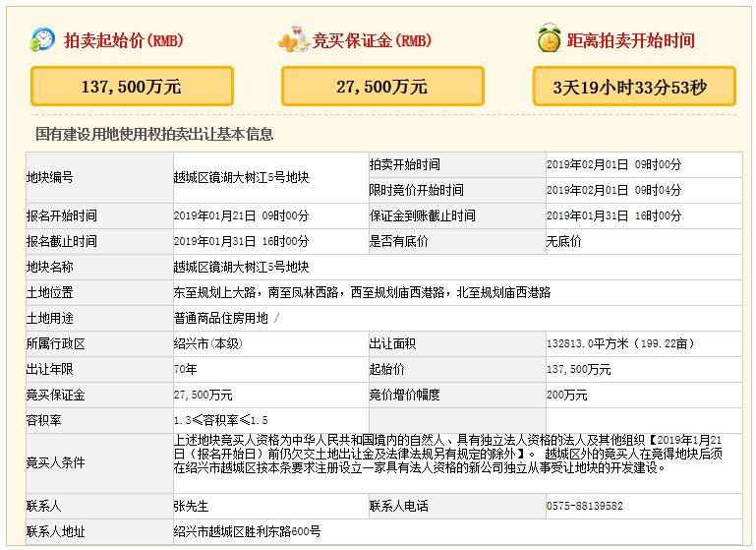This screenshot has height=550, width=756.
Task: Click the 1.3≤容积率≤1.5 value
Action: tap(221, 420)
